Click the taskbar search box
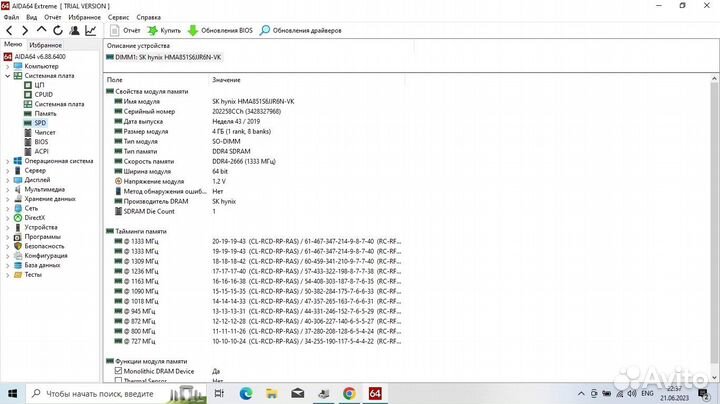Screen dimensions: 720x404 (x=117, y=394)
